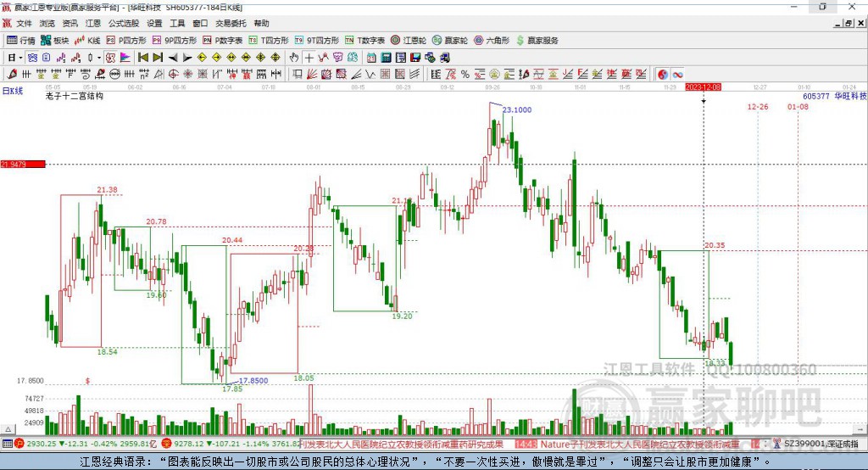This screenshot has width=868, height=470.
Task: Open the 交易委托 menu
Action: (x=231, y=23)
